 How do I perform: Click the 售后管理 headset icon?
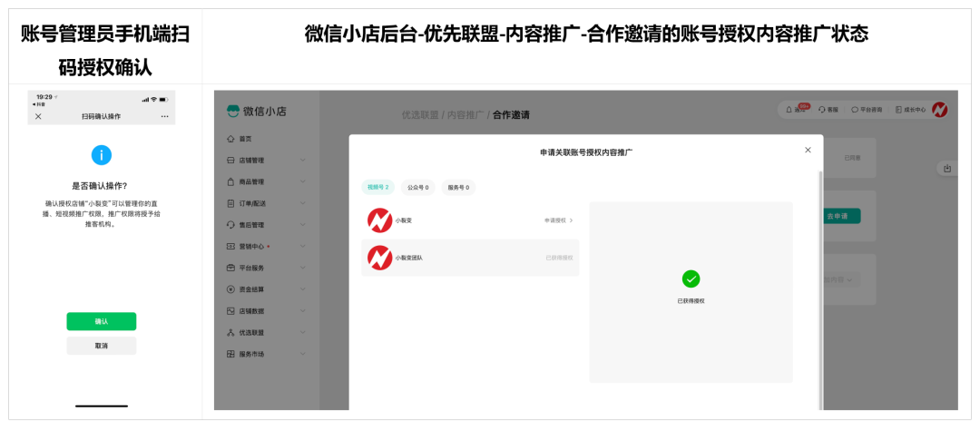(x=230, y=225)
